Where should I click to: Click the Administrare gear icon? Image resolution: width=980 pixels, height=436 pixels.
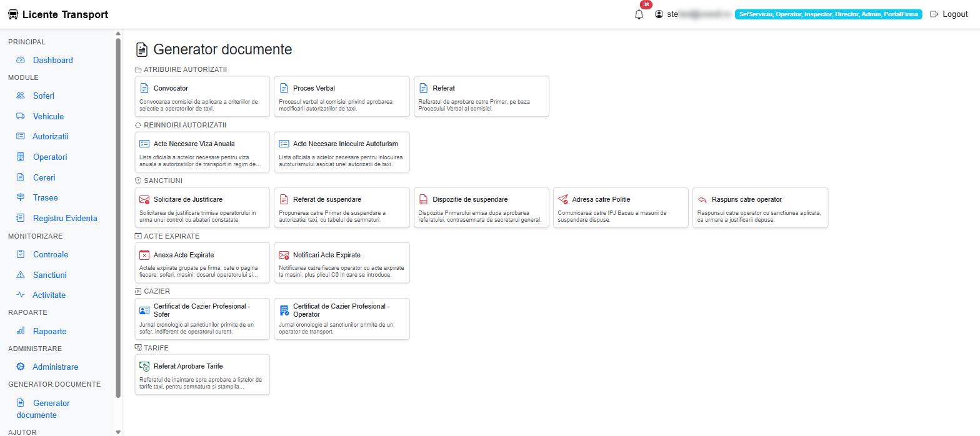click(x=21, y=367)
